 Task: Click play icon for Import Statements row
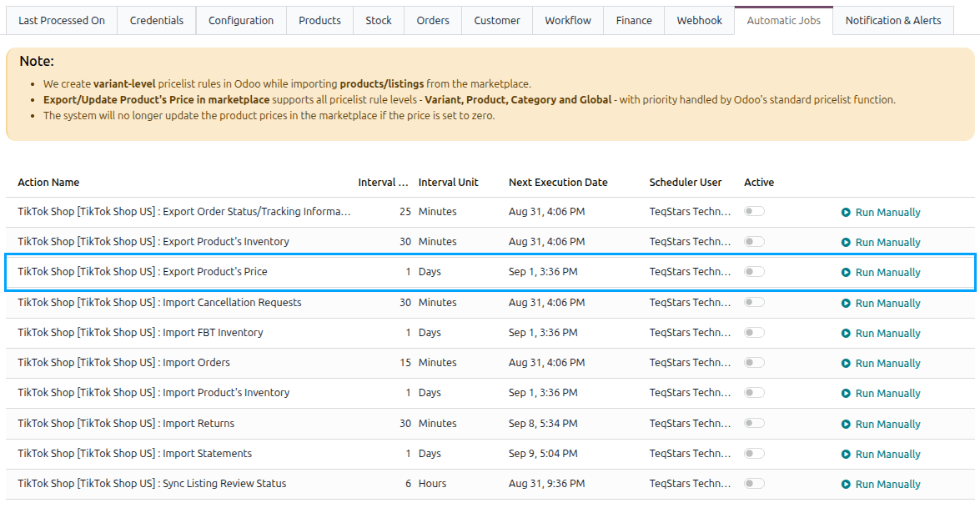(x=846, y=454)
